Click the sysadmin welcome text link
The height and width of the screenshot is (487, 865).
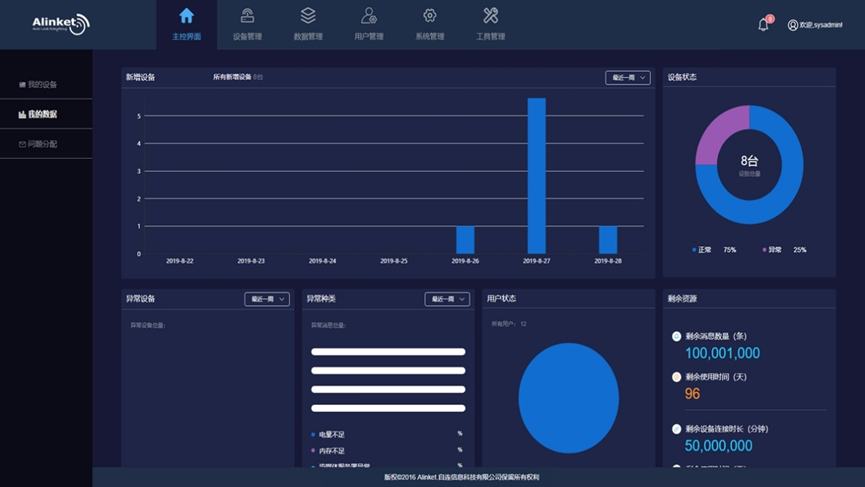click(821, 25)
